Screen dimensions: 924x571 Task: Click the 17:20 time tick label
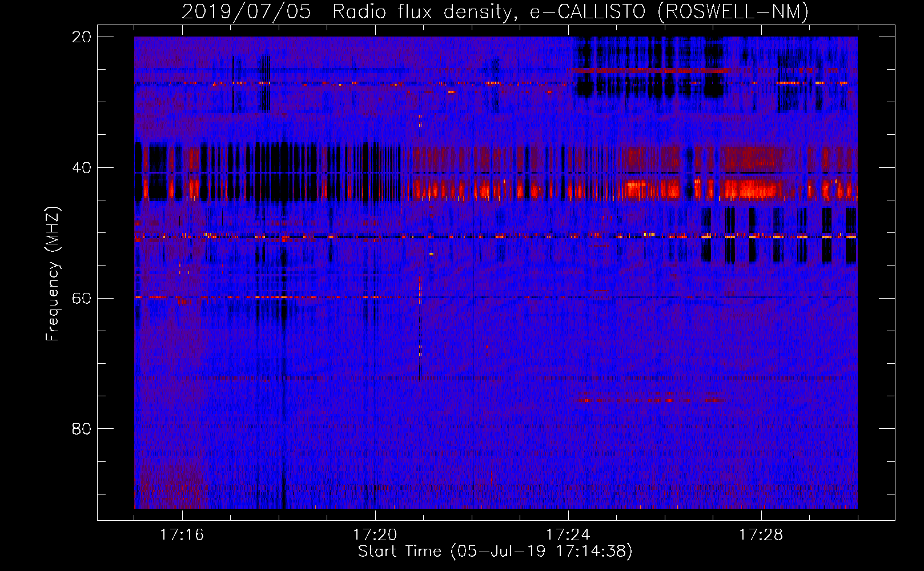(x=375, y=535)
